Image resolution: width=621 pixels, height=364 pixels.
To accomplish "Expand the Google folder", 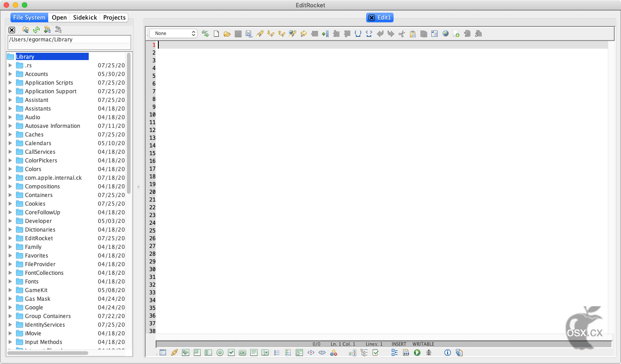I will coord(10,307).
